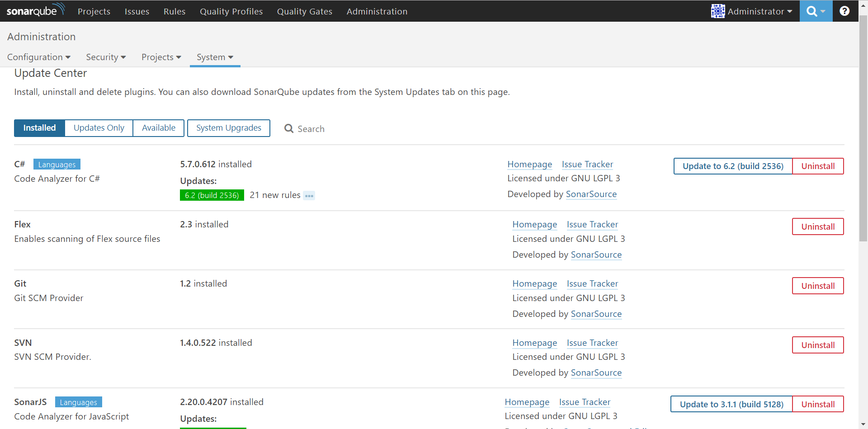
Task: Click the green 6.2 (build 2536) version badge
Action: point(212,195)
